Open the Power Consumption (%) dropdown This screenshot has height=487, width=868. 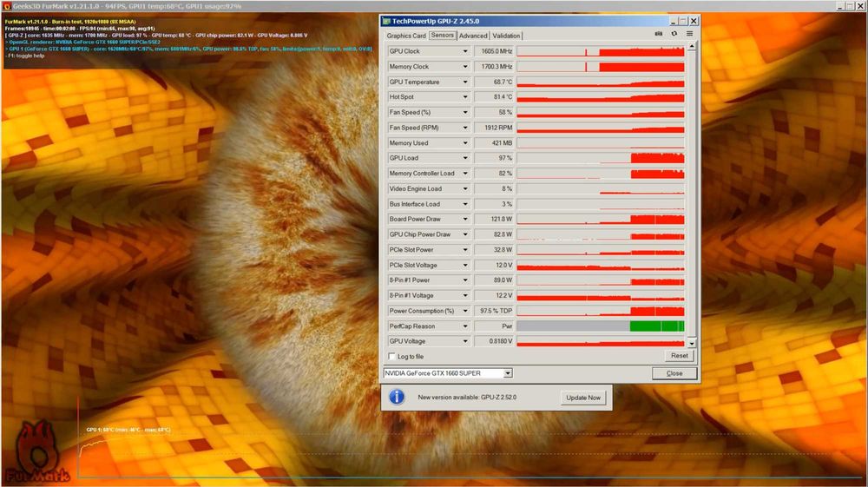(x=465, y=311)
